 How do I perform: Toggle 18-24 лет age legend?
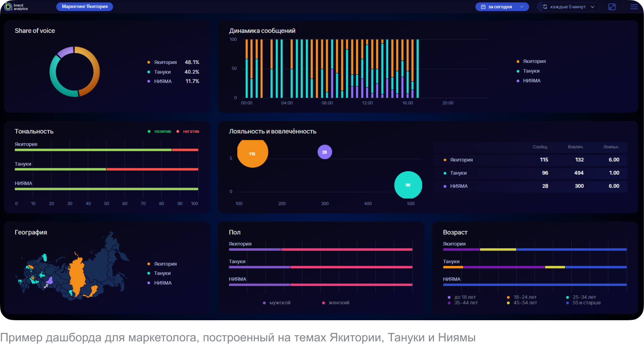pos(522,297)
